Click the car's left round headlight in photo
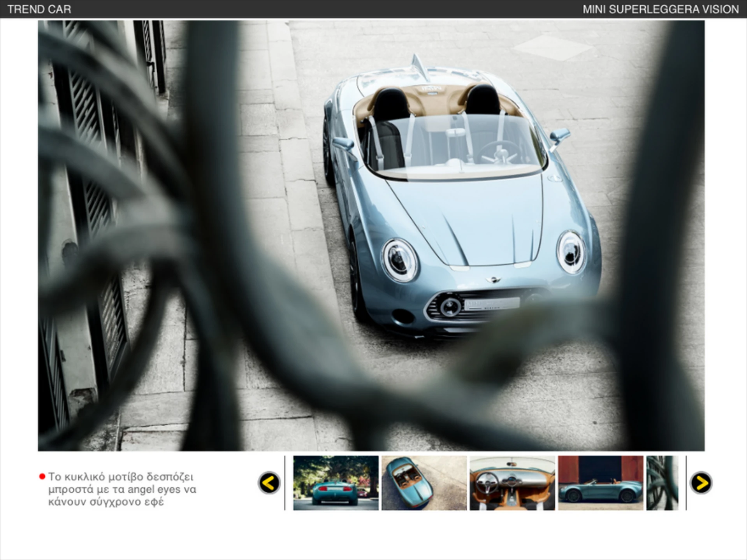The image size is (747, 560). pyautogui.click(x=399, y=259)
